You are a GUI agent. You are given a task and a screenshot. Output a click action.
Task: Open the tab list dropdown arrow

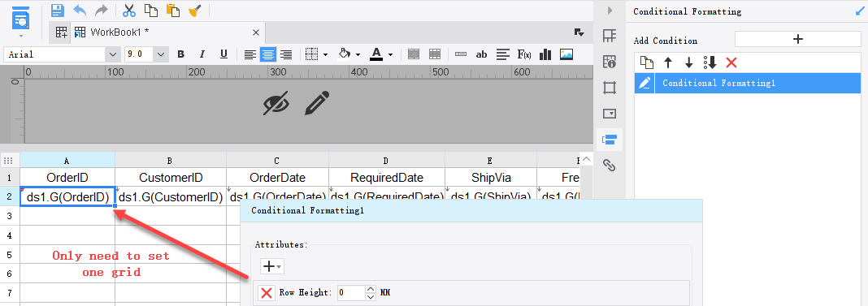click(579, 32)
